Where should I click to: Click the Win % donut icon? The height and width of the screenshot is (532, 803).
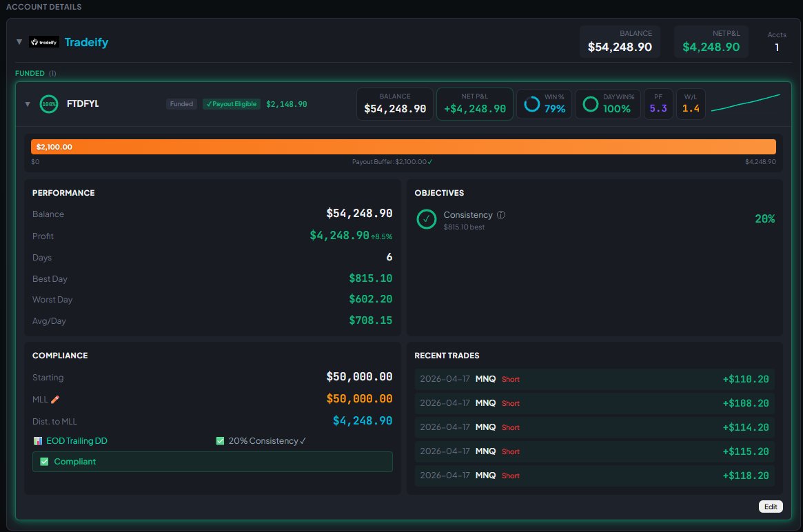531,104
